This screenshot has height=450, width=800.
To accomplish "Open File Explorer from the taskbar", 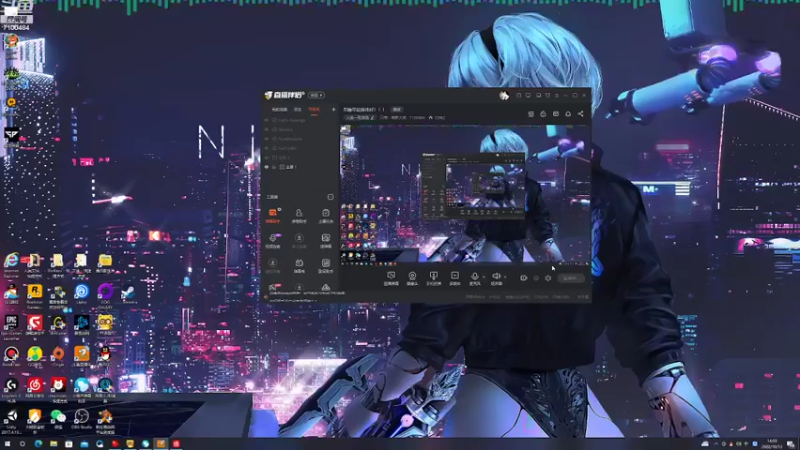I will [53, 444].
